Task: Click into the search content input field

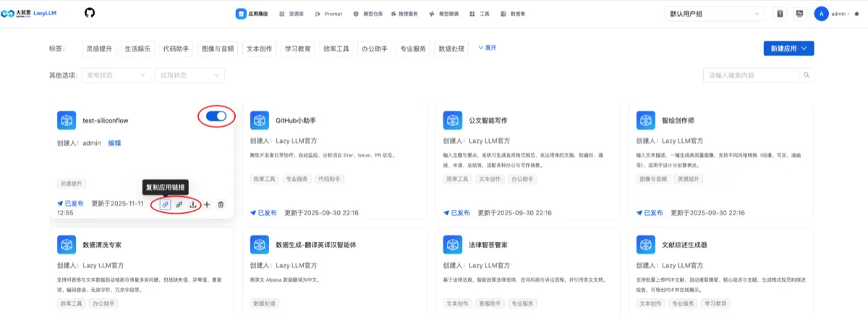Action: 751,75
